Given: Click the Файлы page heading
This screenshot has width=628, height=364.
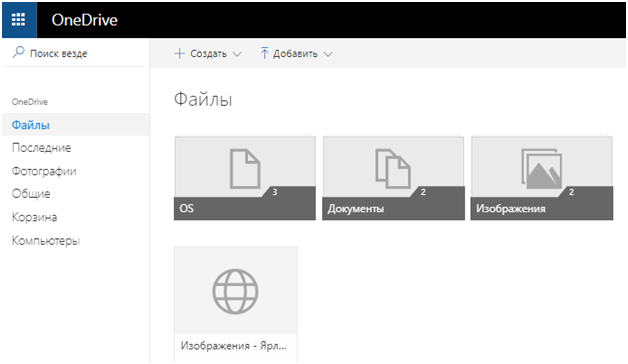Looking at the screenshot, I should (x=203, y=99).
